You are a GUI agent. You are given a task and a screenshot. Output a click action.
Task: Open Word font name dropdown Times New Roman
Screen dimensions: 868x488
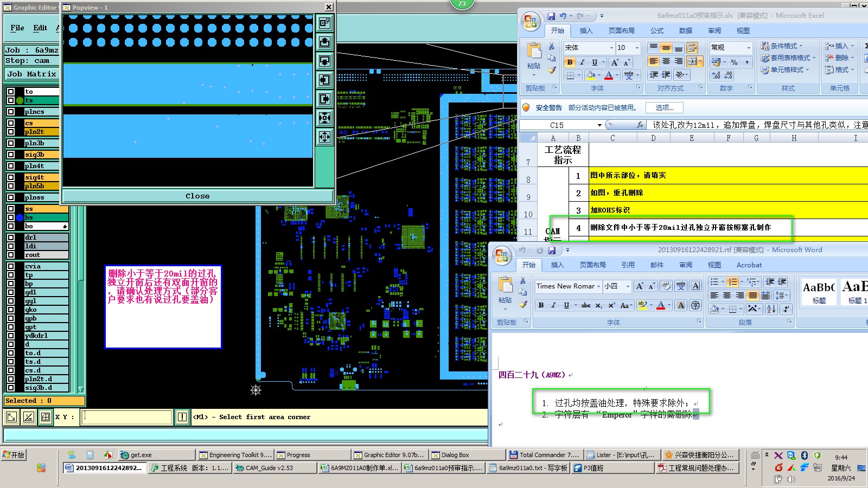(x=599, y=286)
